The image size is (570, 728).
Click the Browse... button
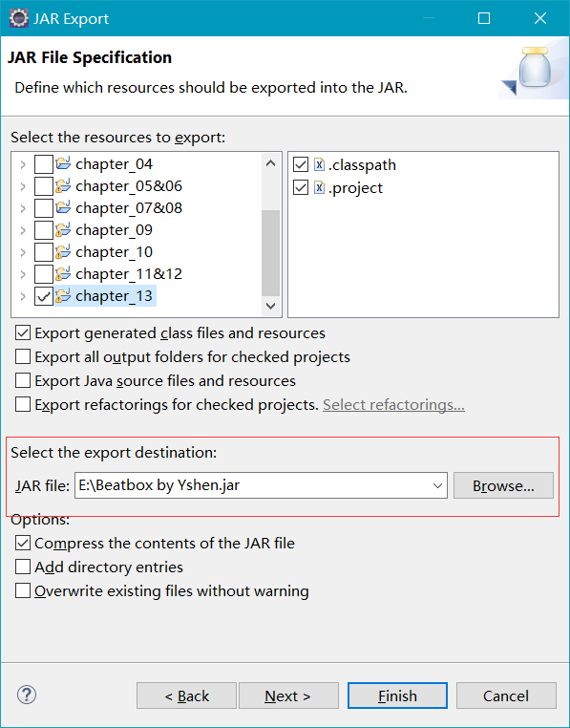point(503,485)
